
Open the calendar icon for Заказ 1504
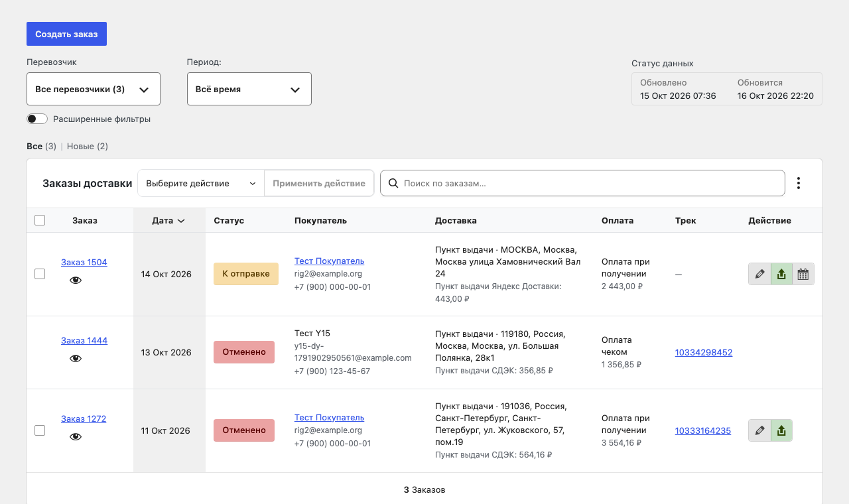pos(803,274)
